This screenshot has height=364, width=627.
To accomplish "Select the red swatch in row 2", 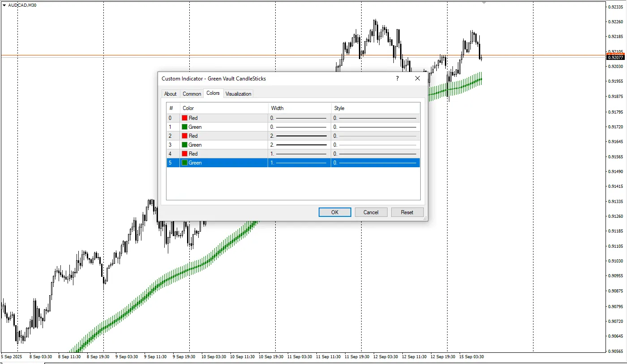I will pyautogui.click(x=184, y=136).
